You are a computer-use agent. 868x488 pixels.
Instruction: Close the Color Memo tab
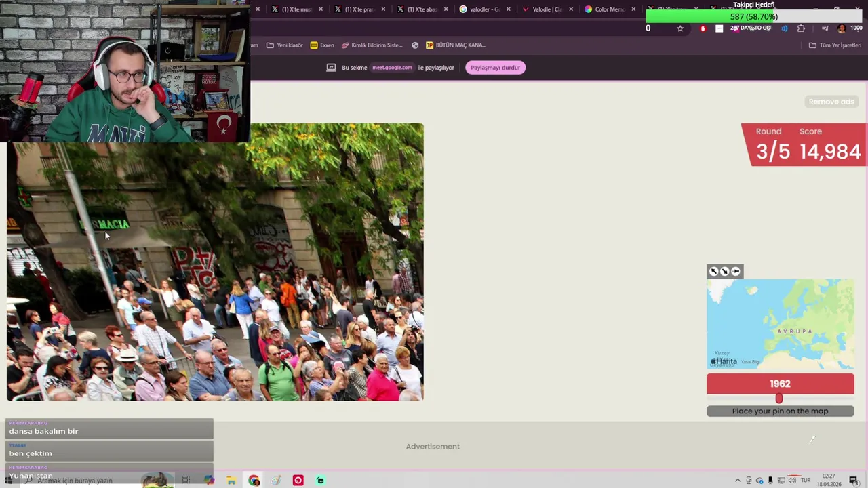click(633, 9)
